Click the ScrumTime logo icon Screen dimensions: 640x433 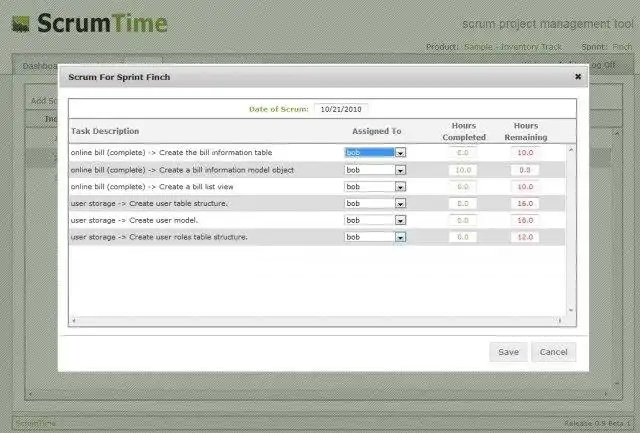20,24
